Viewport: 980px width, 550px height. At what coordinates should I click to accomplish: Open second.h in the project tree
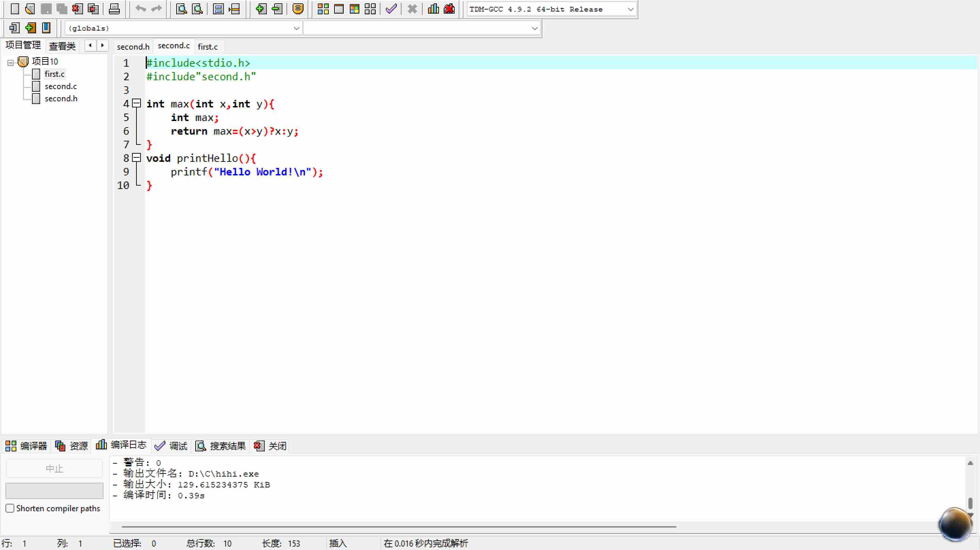tap(61, 99)
